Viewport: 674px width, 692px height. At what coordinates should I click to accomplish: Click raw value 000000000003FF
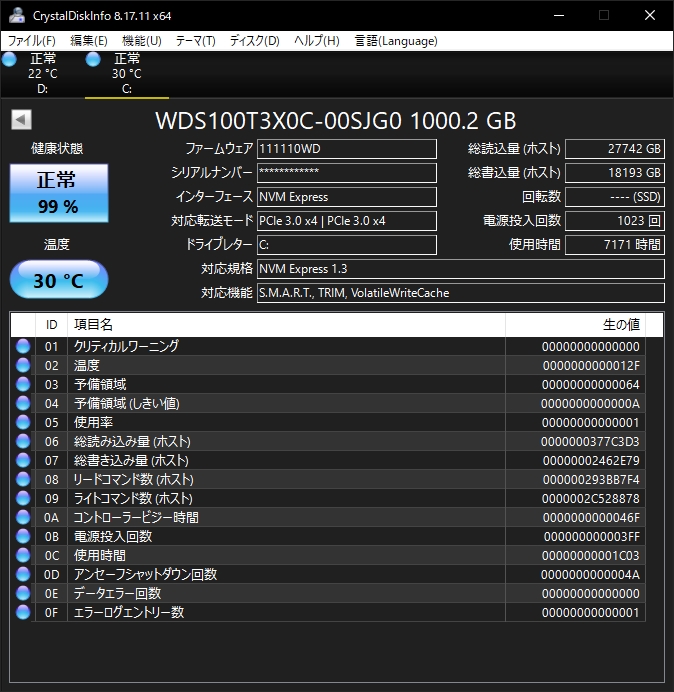(591, 536)
